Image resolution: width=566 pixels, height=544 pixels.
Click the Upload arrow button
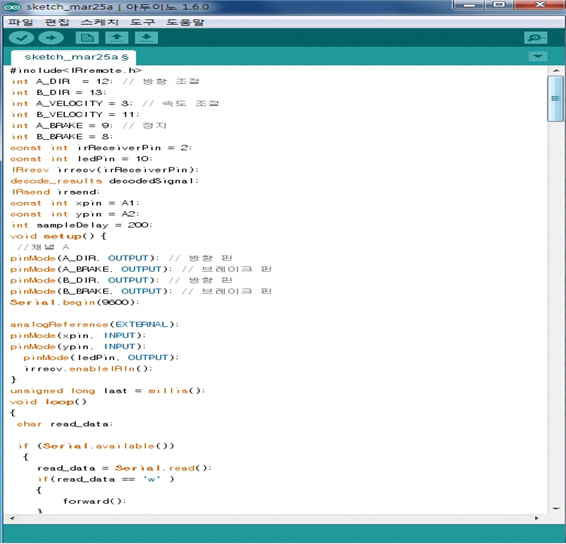51,38
